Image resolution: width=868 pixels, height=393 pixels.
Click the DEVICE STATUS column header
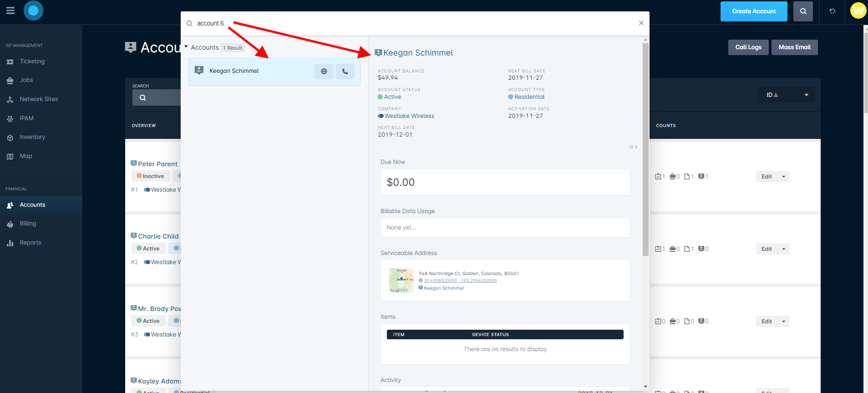[490, 335]
